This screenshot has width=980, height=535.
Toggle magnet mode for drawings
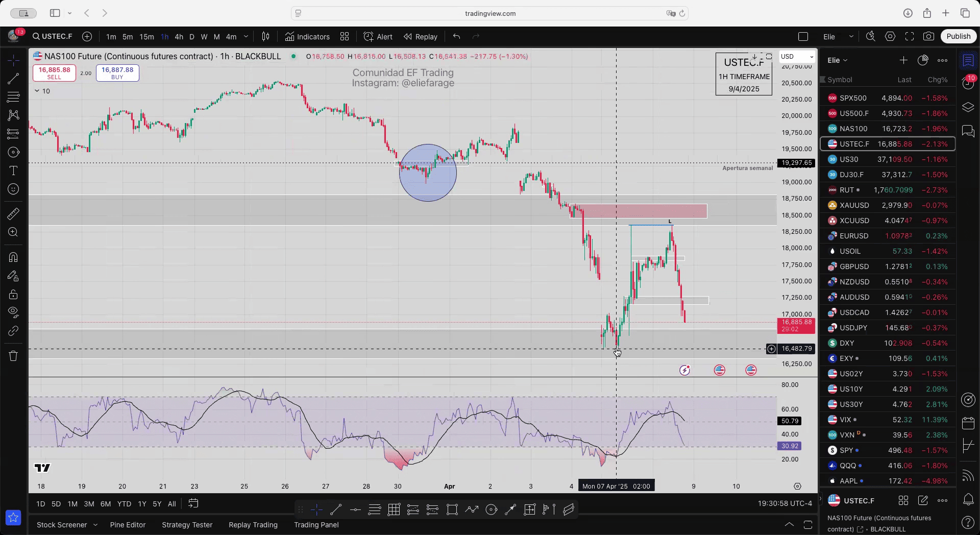tap(13, 257)
